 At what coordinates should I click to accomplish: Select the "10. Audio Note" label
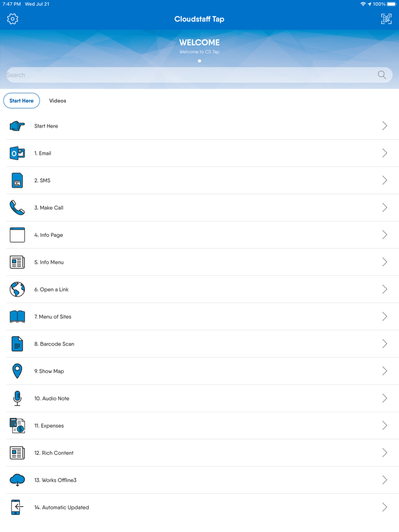pos(52,398)
